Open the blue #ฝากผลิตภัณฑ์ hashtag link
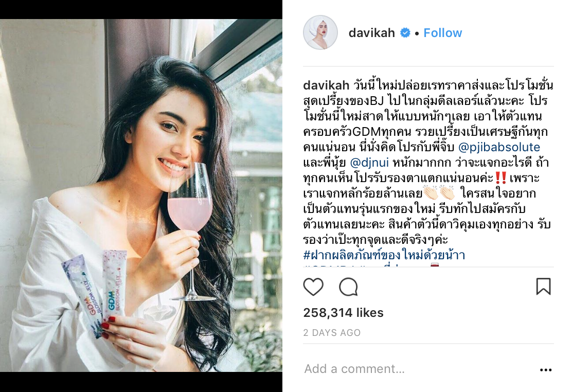 click(x=384, y=255)
